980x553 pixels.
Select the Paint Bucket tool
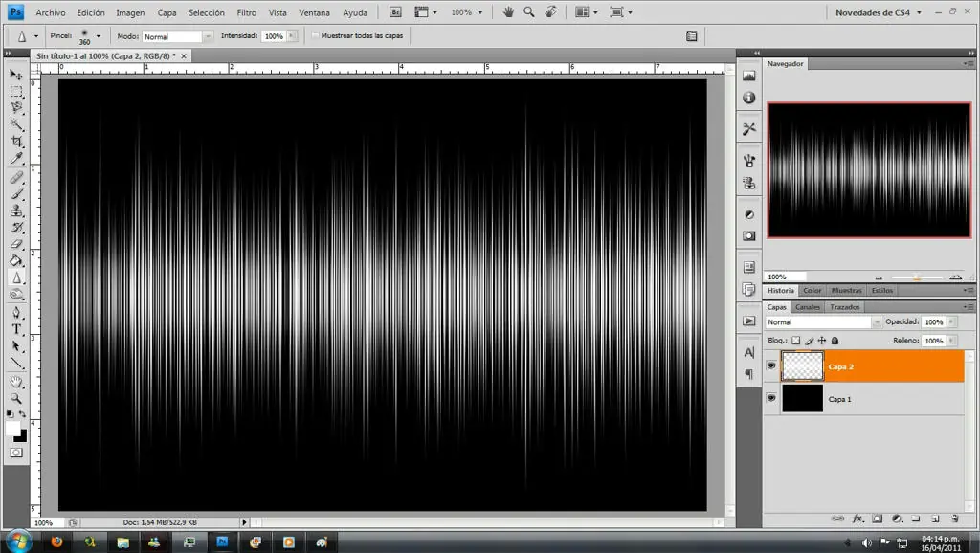(16, 260)
